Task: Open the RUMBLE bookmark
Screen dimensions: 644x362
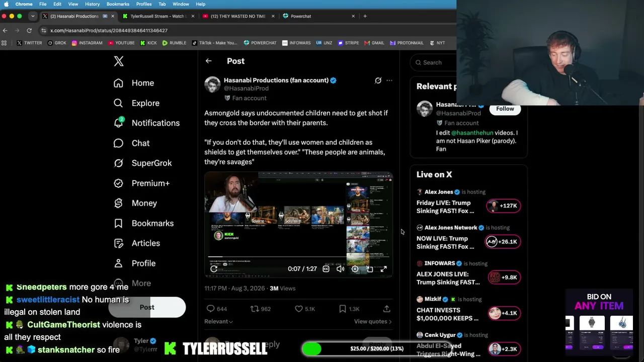Action: pos(174,43)
